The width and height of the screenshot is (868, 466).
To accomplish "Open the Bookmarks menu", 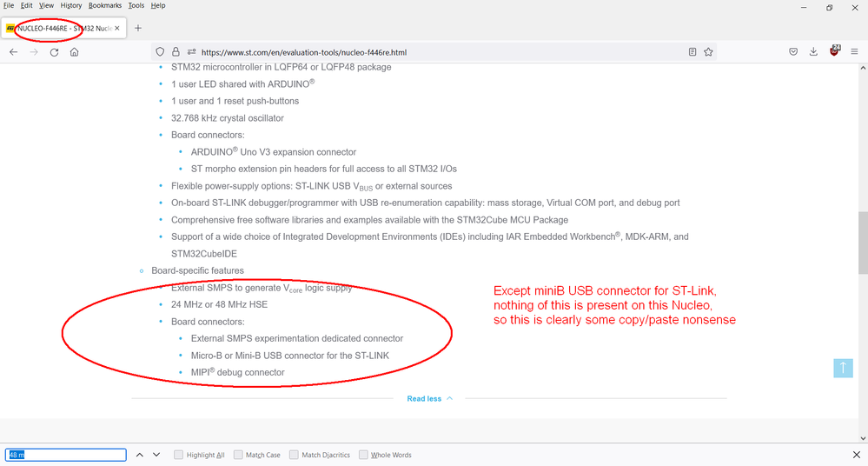I will click(105, 5).
